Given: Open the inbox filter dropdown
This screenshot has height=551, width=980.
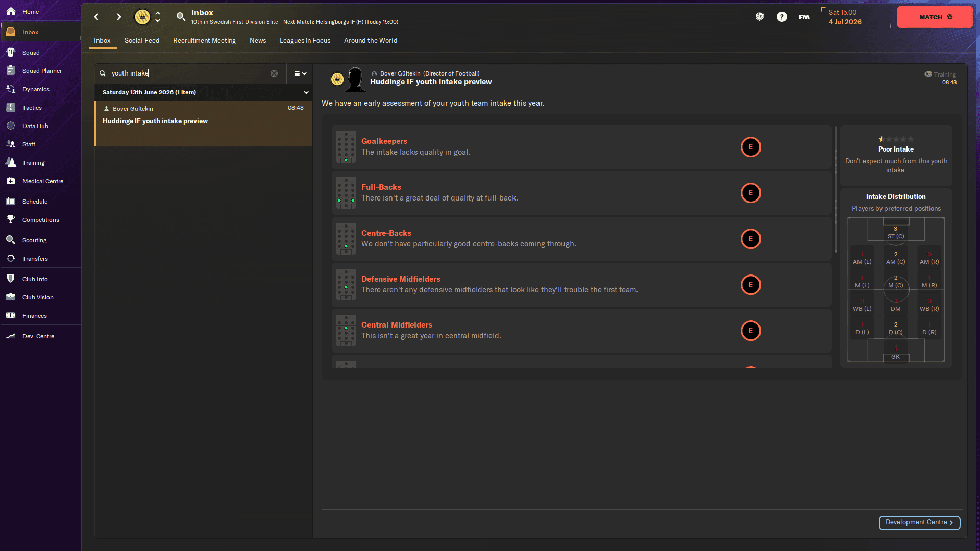Looking at the screenshot, I should coord(300,73).
